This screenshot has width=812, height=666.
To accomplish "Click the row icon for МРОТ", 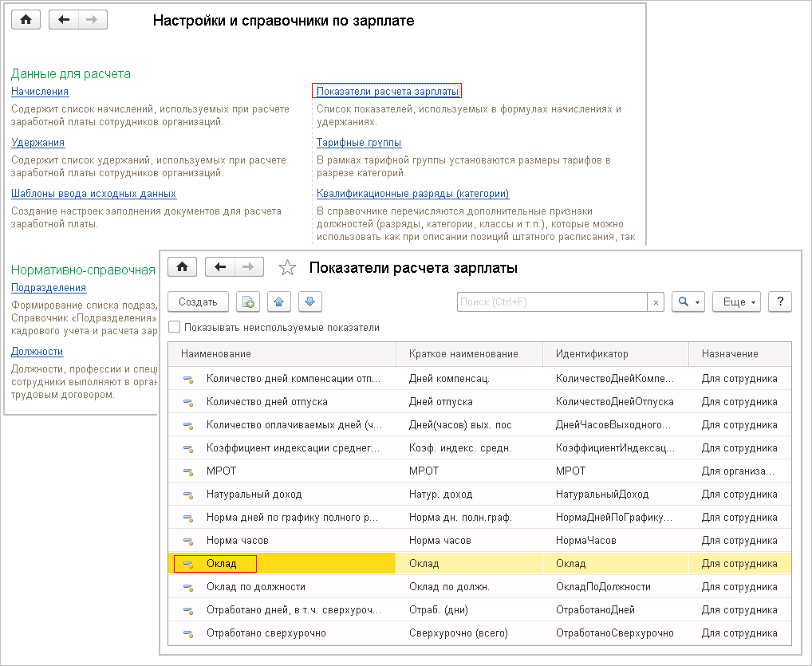I will [188, 471].
